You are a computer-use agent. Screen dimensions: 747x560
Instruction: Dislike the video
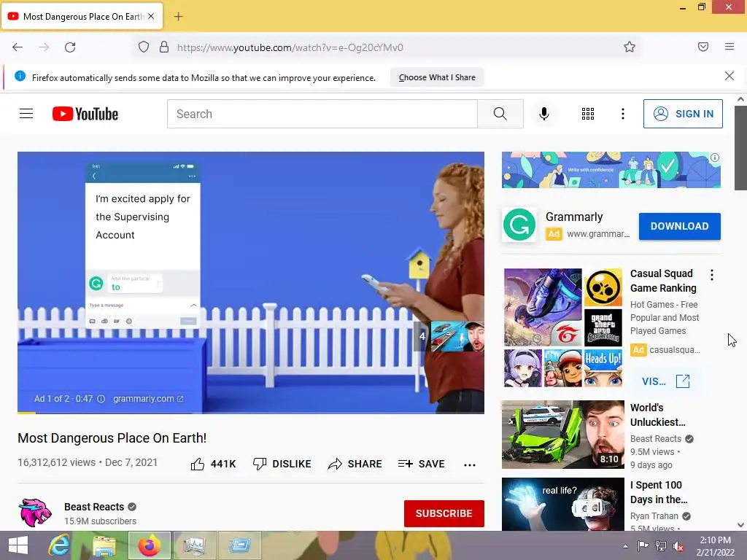282,464
